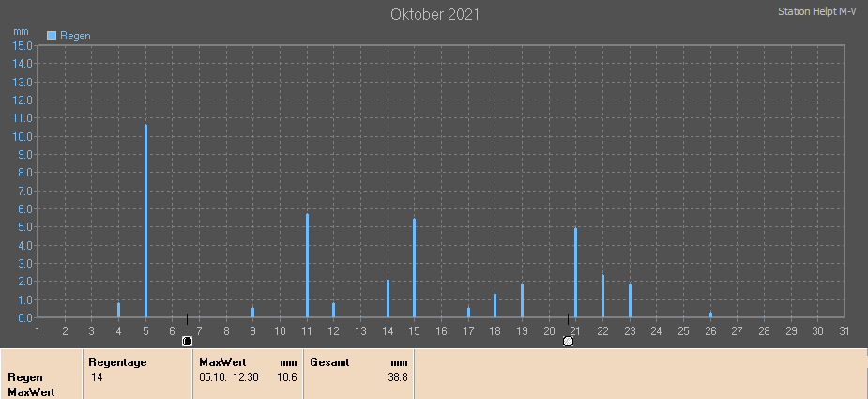Screen dimensions: 868x399
Task: Click the 'Gesamt' column header
Action: click(x=329, y=362)
